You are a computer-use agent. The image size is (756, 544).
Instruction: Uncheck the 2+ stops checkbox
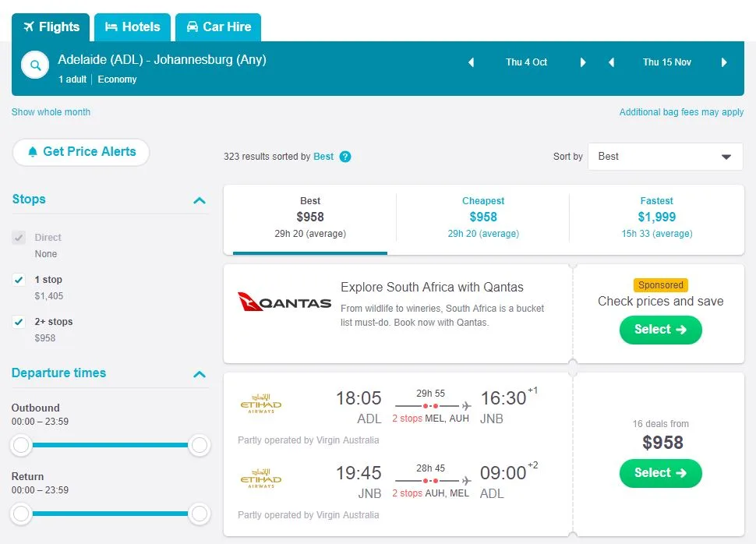coord(19,322)
